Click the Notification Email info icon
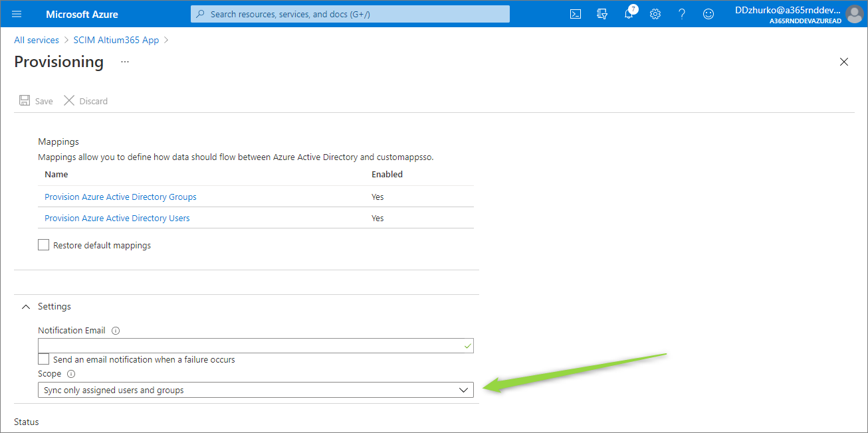The height and width of the screenshot is (433, 868). pos(116,331)
